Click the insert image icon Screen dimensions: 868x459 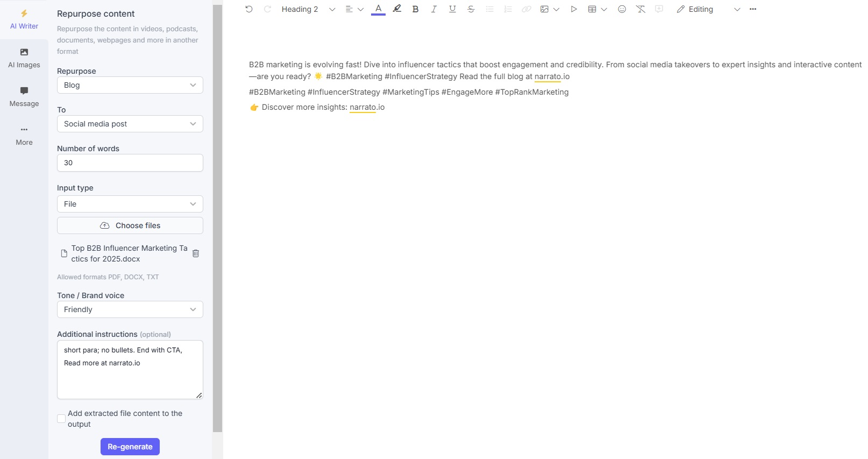[544, 9]
